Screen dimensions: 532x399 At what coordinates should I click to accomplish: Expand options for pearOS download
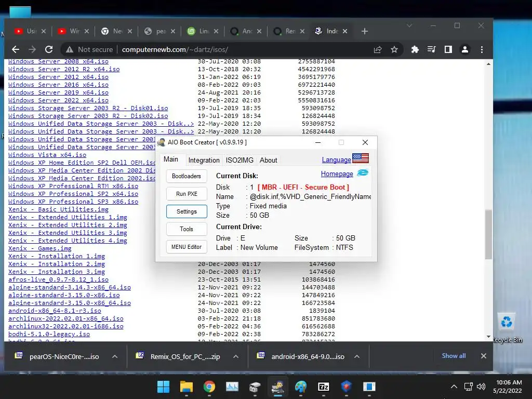[115, 356]
